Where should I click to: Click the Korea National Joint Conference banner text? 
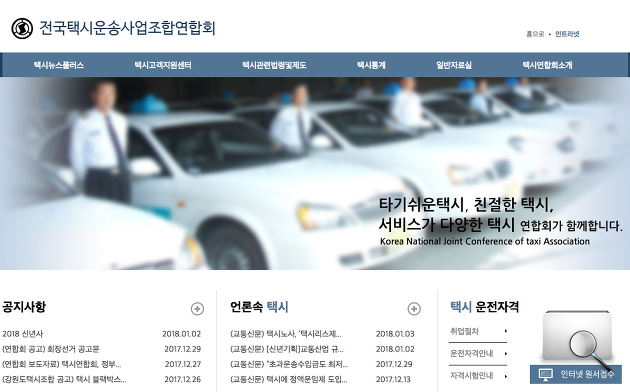click(485, 241)
